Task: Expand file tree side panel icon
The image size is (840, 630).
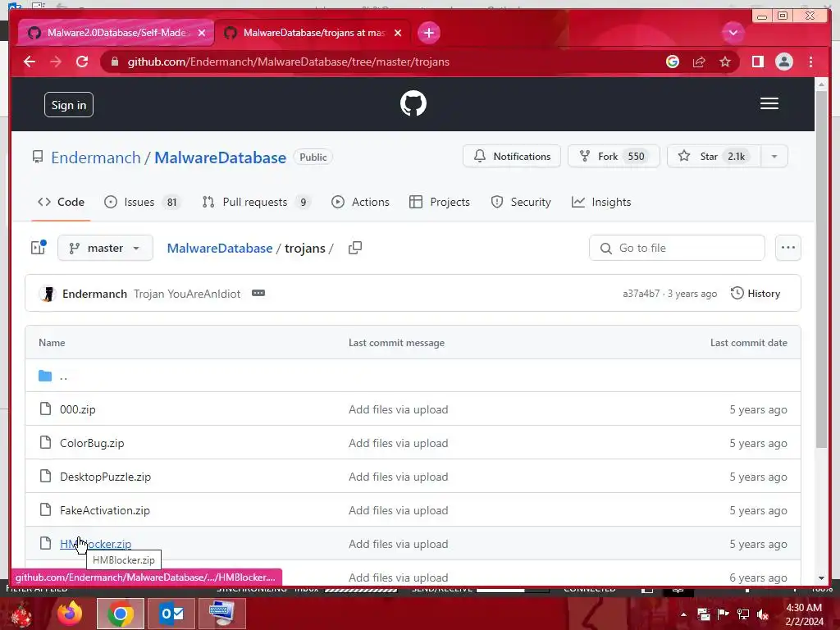Action: pyautogui.click(x=39, y=247)
